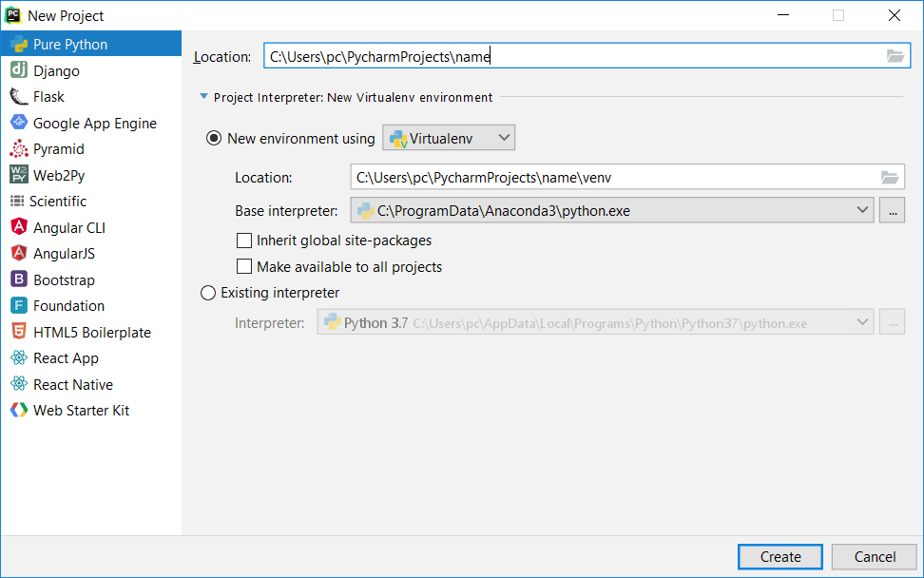924x578 pixels.
Task: Select Foundation label
Action: click(x=69, y=306)
